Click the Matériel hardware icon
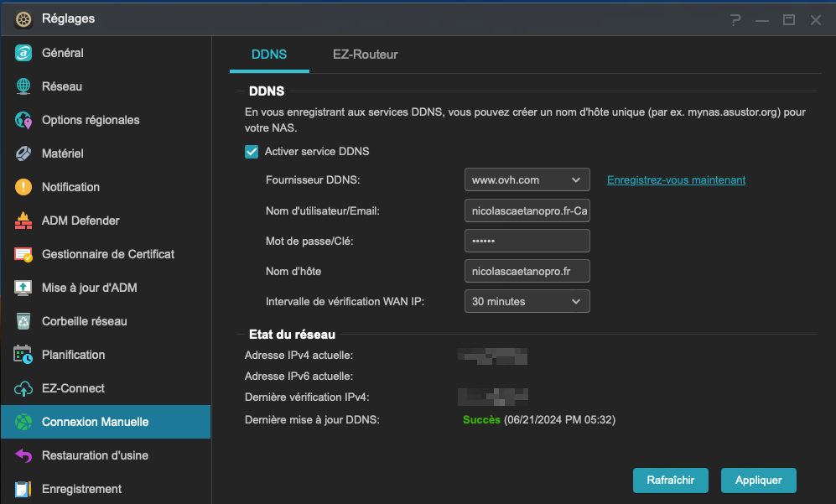 point(24,153)
